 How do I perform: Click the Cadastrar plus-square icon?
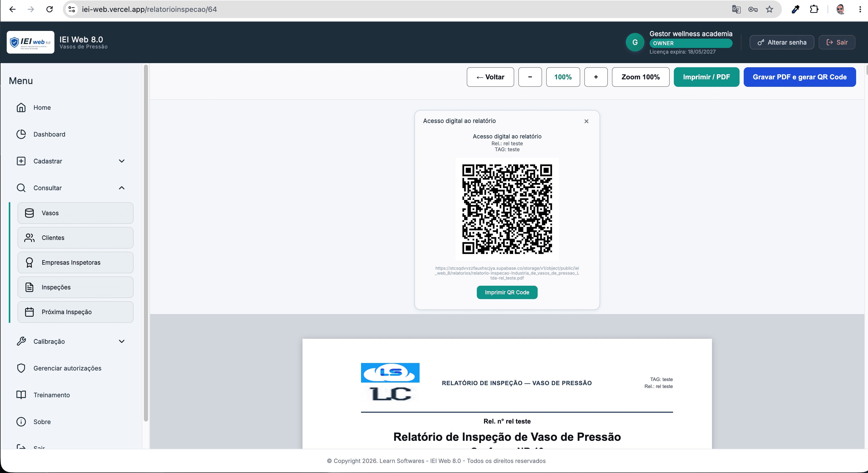[21, 161]
